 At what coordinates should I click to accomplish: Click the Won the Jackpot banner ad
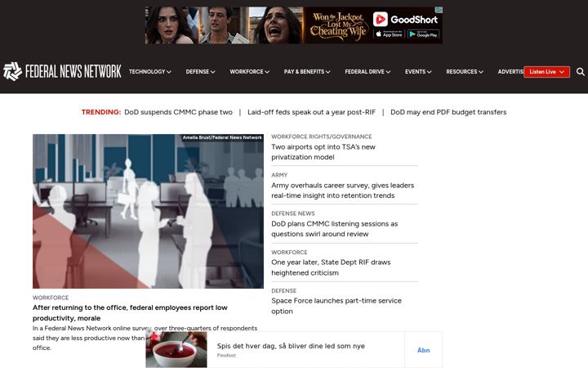(294, 25)
